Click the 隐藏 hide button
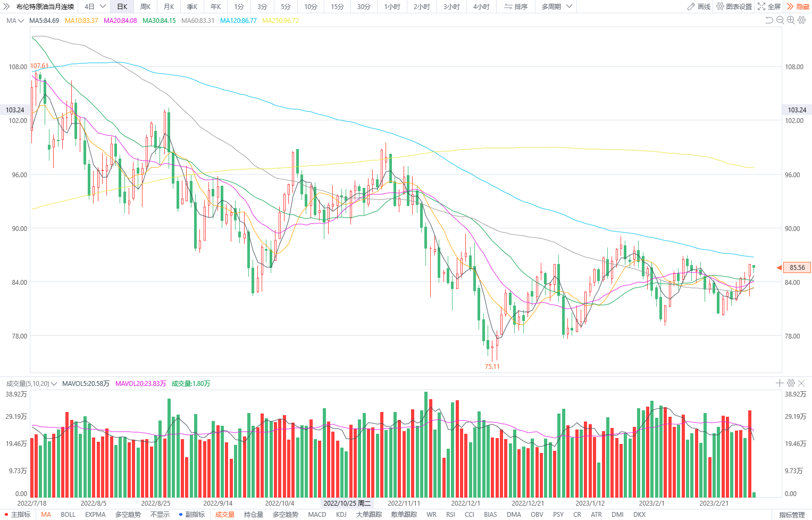This screenshot has width=812, height=520. click(x=798, y=6)
